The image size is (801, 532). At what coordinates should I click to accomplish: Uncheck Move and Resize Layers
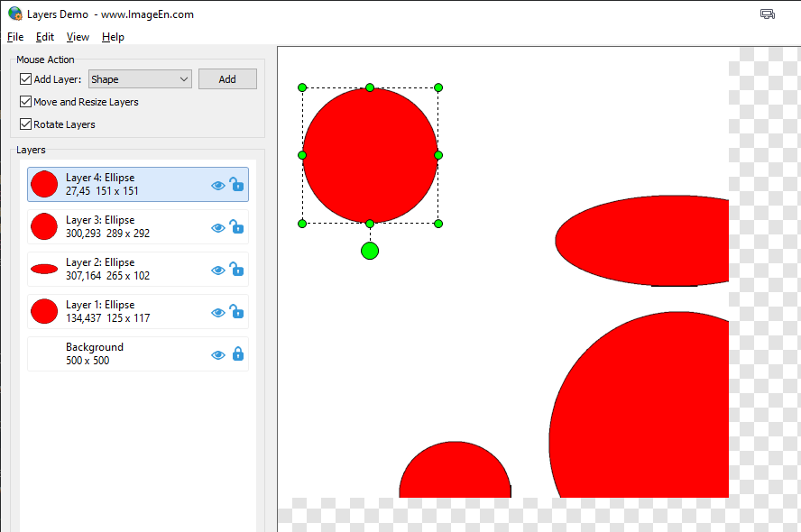coord(25,102)
